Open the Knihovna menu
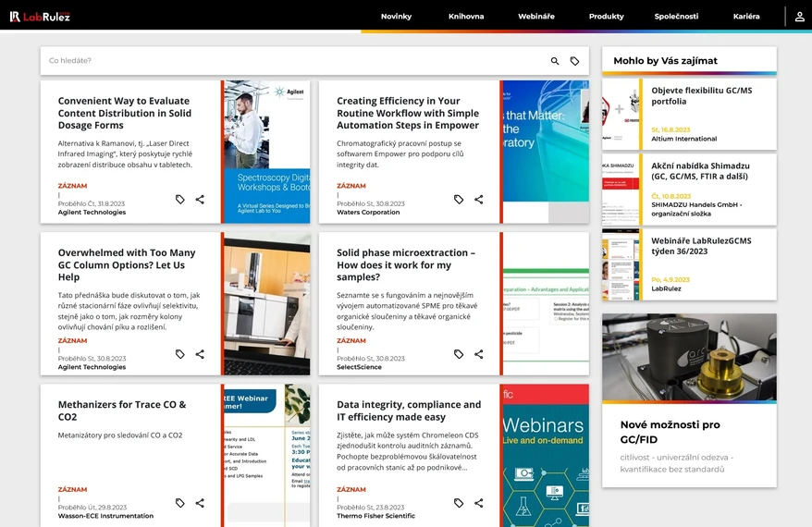The width and height of the screenshot is (812, 527). (x=466, y=17)
